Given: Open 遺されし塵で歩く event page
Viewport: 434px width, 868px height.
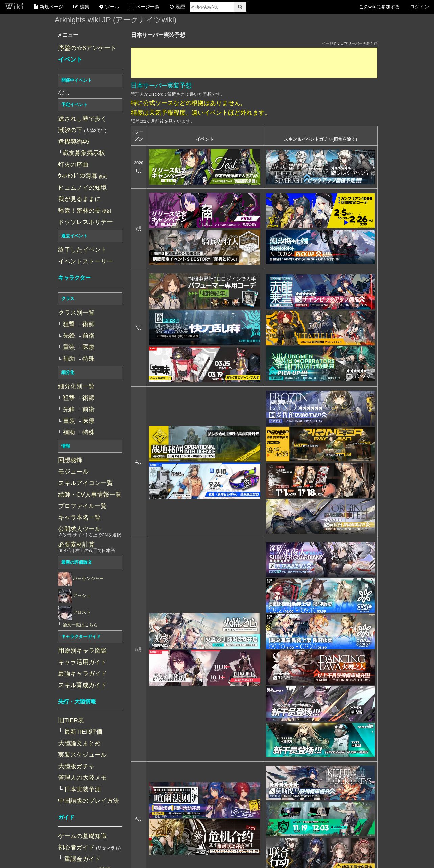Looking at the screenshot, I should pos(82,119).
